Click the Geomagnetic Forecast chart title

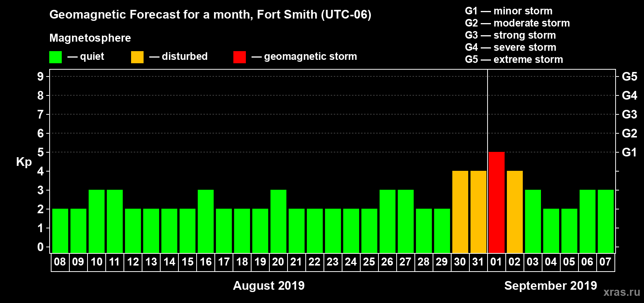point(210,14)
